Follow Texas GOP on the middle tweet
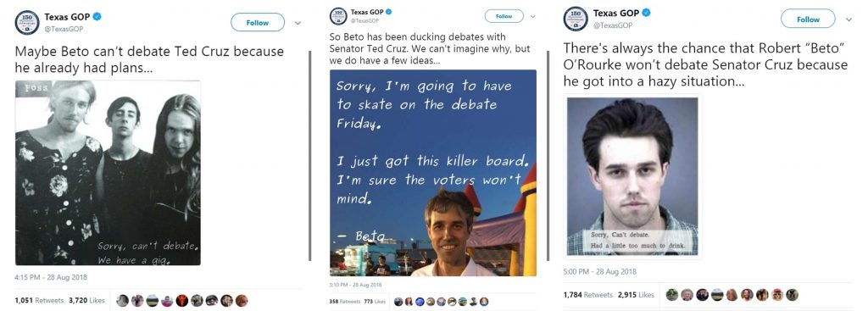Screen dimensions: 868x311 (x=504, y=16)
